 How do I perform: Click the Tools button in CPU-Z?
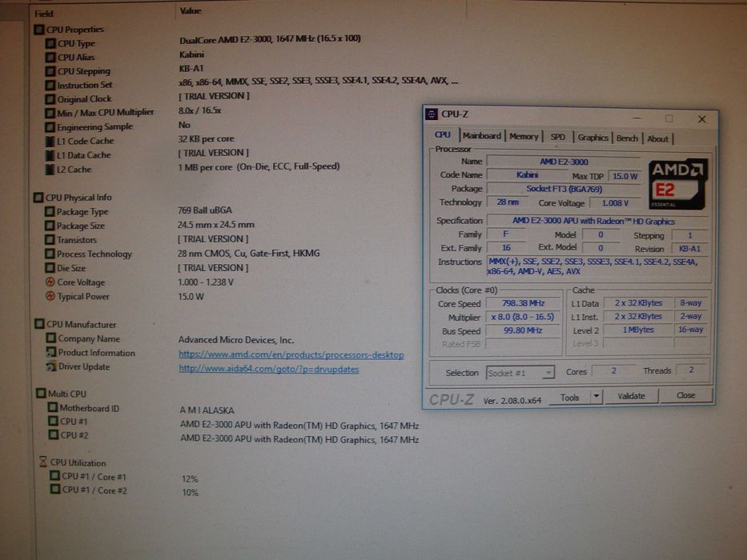pyautogui.click(x=570, y=397)
